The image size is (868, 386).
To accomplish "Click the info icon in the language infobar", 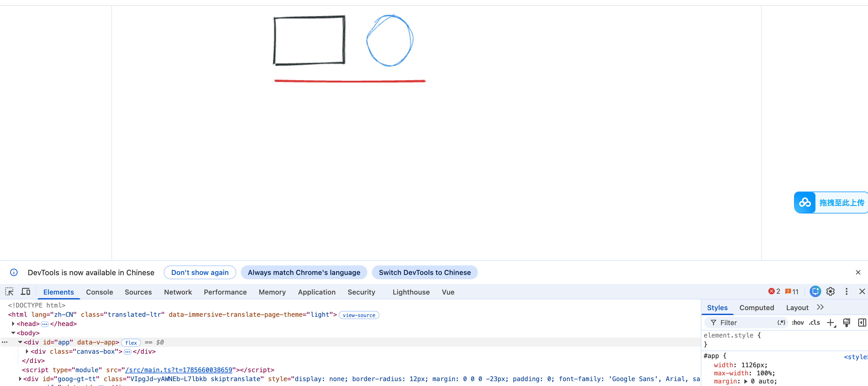I will 14,272.
